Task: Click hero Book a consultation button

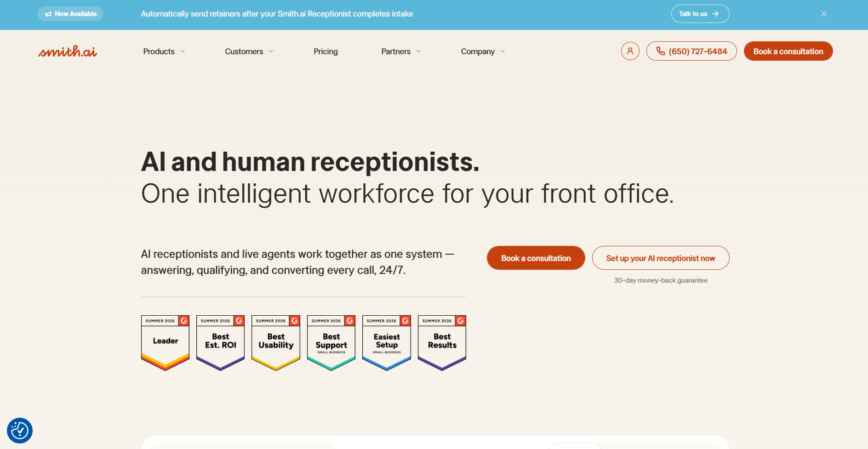Action: (x=536, y=258)
